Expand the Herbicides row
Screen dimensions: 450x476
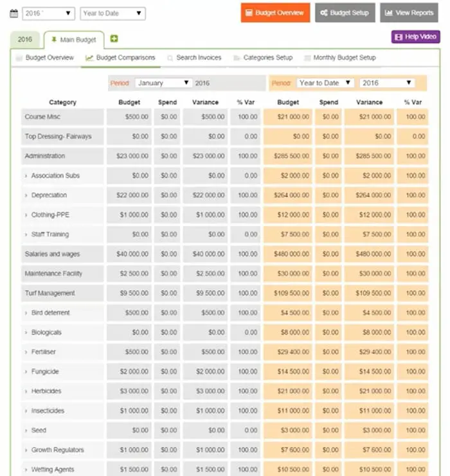26,391
